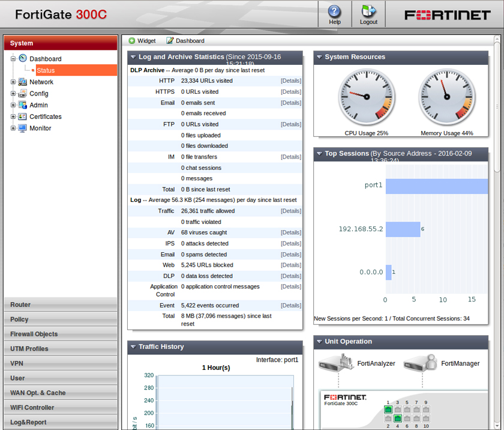This screenshot has height=430, width=504.
Task: Open Details for IM file transfers
Action: [x=291, y=157]
